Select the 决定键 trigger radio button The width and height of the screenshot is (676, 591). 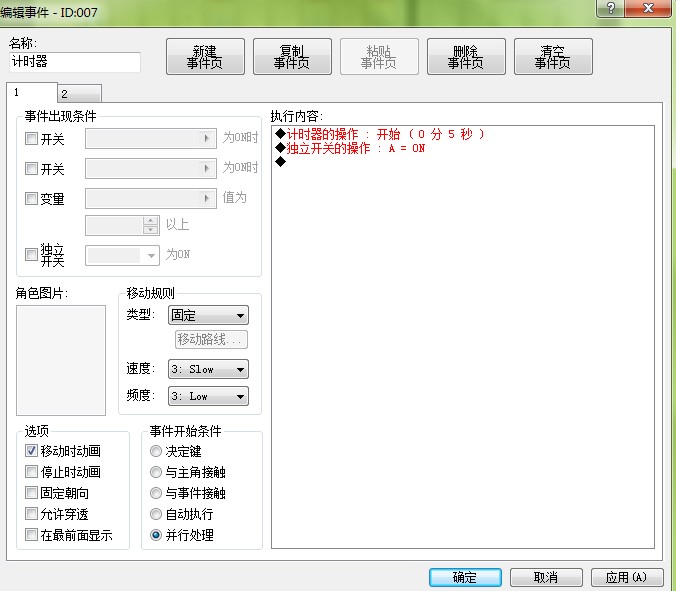[x=156, y=451]
